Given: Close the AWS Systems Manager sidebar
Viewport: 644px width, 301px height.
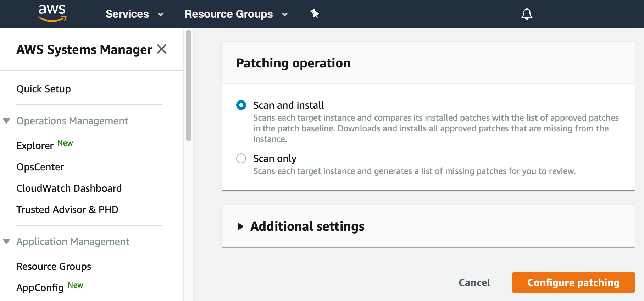Looking at the screenshot, I should (x=162, y=49).
